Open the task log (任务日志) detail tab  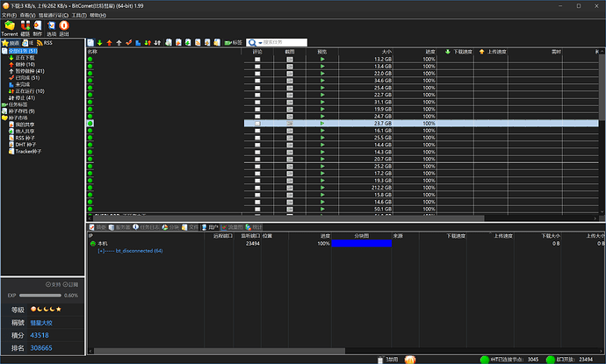146,227
